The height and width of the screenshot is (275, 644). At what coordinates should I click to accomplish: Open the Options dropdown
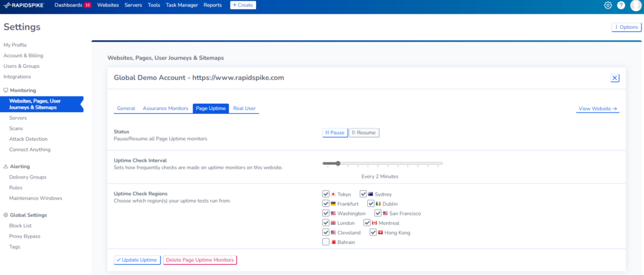click(626, 27)
